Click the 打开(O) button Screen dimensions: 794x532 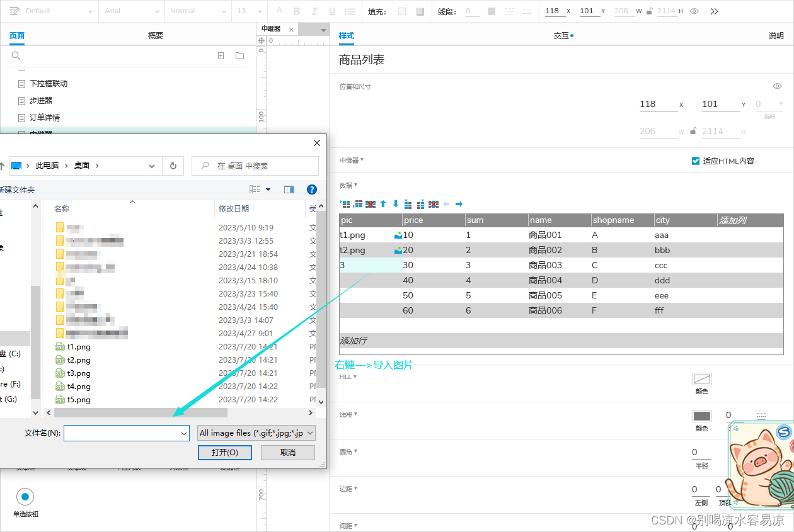tap(224, 452)
